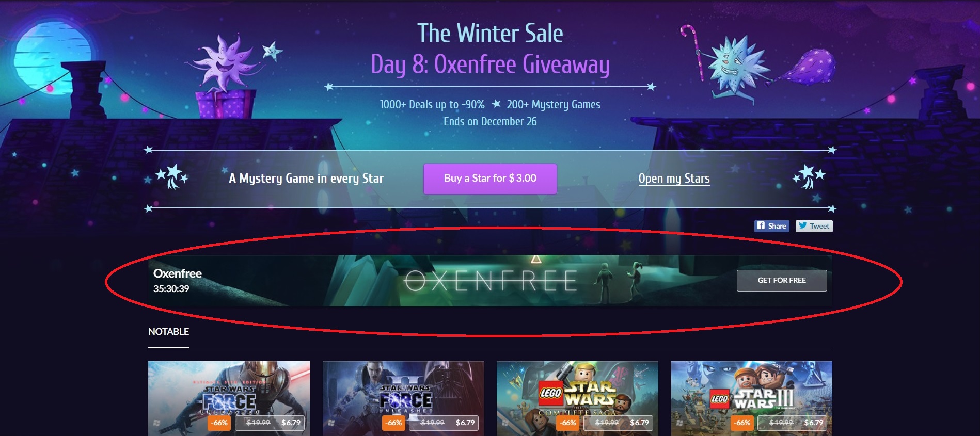980x436 pixels.
Task: Click the Facebook Share button
Action: [x=771, y=226]
